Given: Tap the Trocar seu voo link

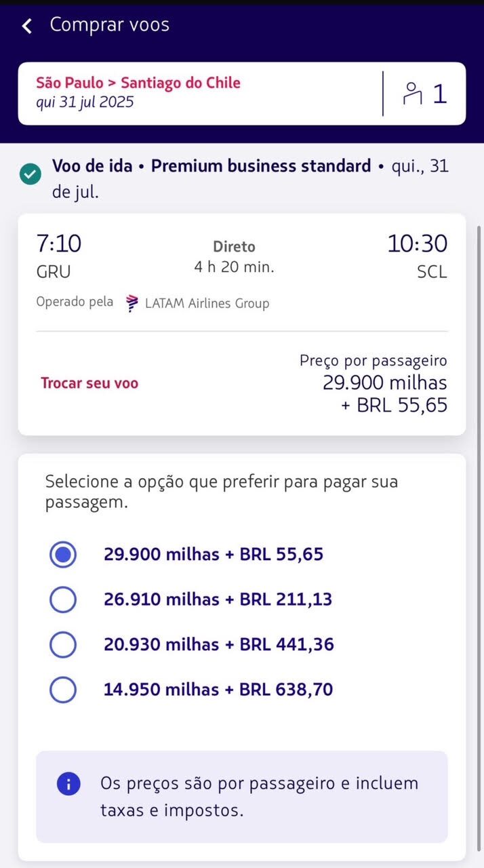Looking at the screenshot, I should pos(89,383).
